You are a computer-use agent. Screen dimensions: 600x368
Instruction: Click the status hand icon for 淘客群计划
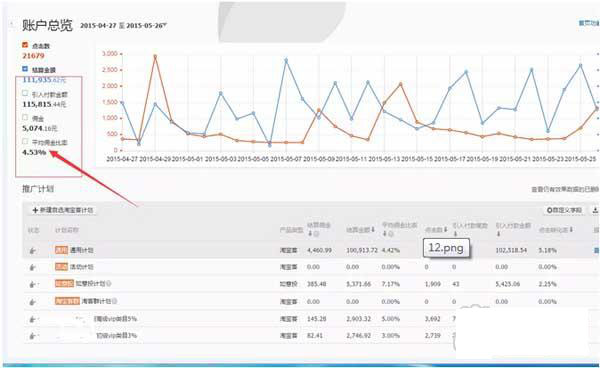pyautogui.click(x=33, y=302)
